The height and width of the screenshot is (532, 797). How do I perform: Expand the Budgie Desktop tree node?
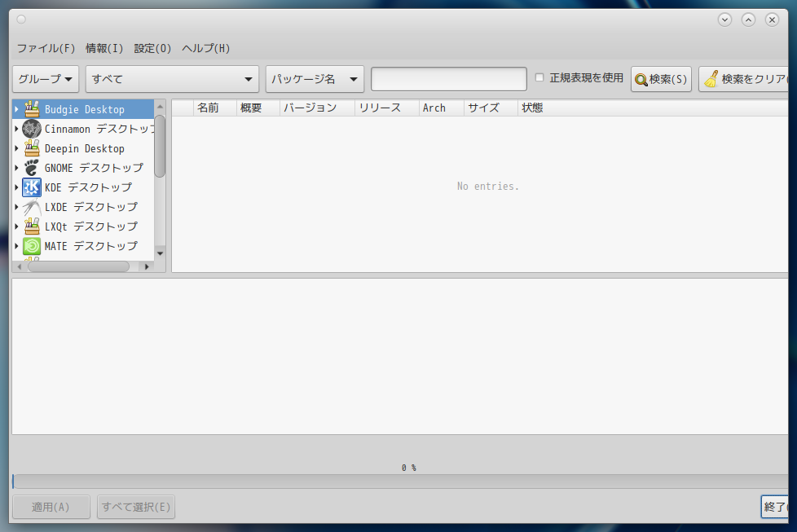click(17, 109)
